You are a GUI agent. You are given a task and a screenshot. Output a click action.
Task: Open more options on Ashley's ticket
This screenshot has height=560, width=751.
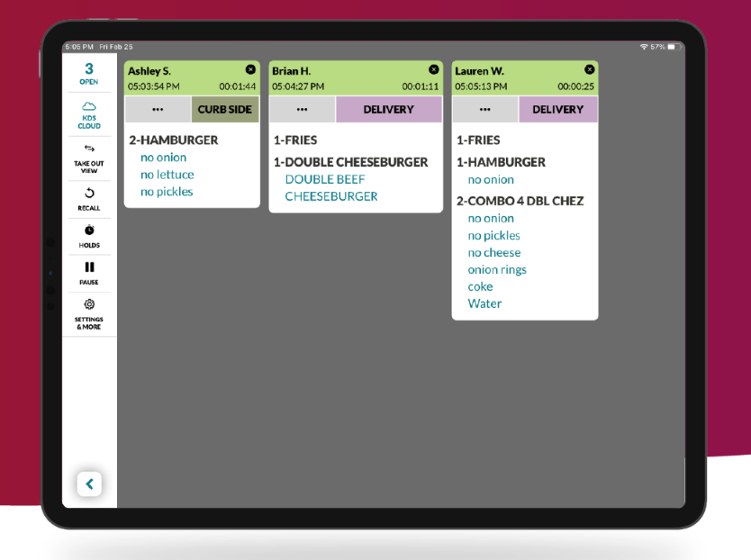coord(158,110)
